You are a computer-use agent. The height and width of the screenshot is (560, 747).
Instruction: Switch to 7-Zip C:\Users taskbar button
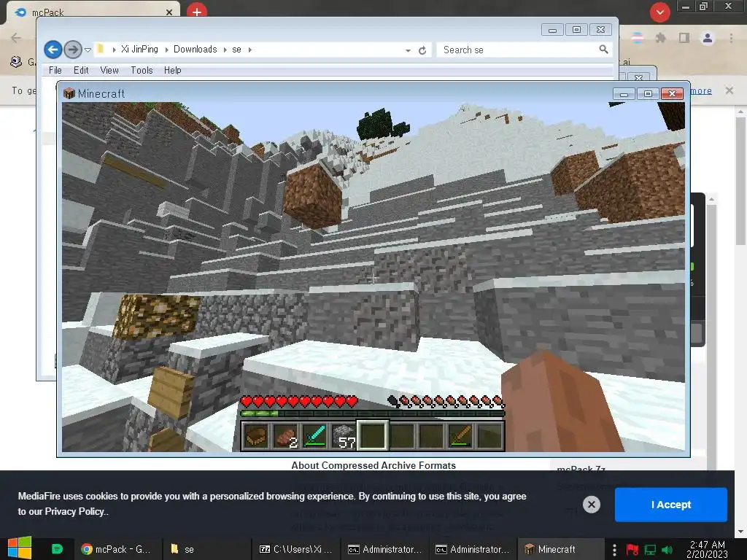tap(295, 549)
